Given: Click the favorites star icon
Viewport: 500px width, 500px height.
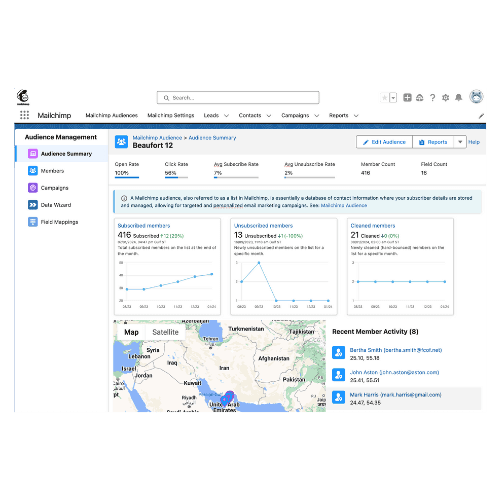Looking at the screenshot, I should click(x=384, y=98).
